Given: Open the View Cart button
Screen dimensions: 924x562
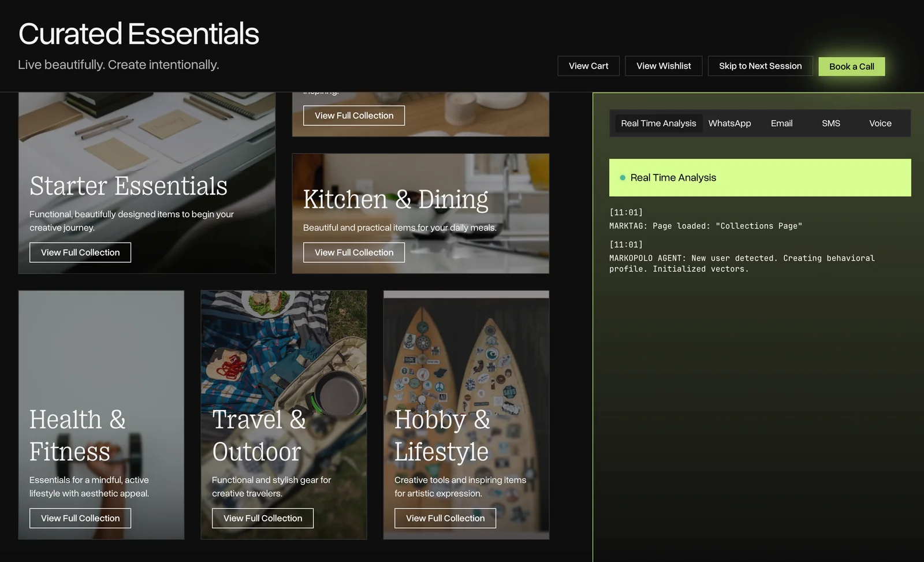Looking at the screenshot, I should (x=588, y=66).
